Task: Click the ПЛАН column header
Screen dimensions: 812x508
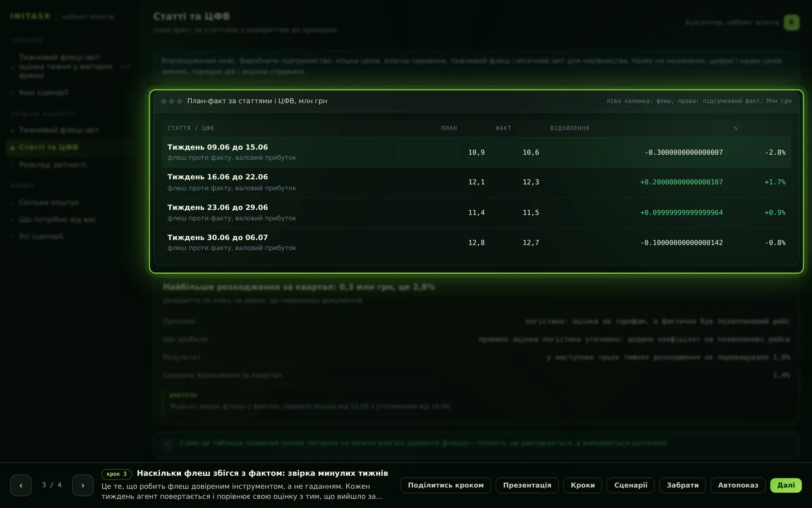Action: tap(449, 128)
